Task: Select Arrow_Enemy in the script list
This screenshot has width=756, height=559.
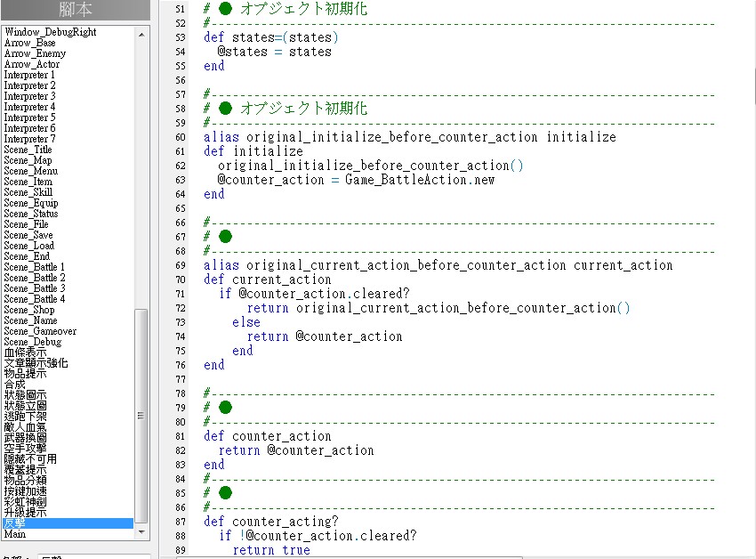Action: click(36, 53)
